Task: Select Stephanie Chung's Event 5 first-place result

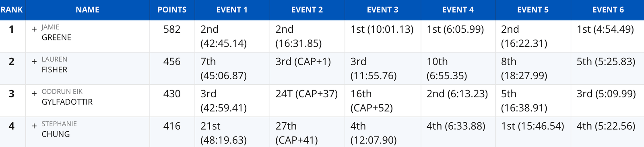Action: (x=533, y=126)
